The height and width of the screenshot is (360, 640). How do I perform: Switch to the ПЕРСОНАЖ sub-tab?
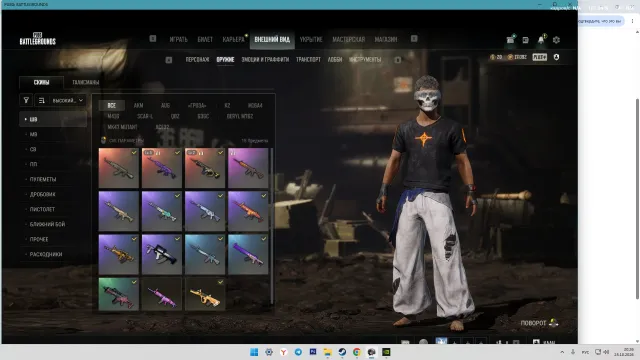tap(197, 60)
